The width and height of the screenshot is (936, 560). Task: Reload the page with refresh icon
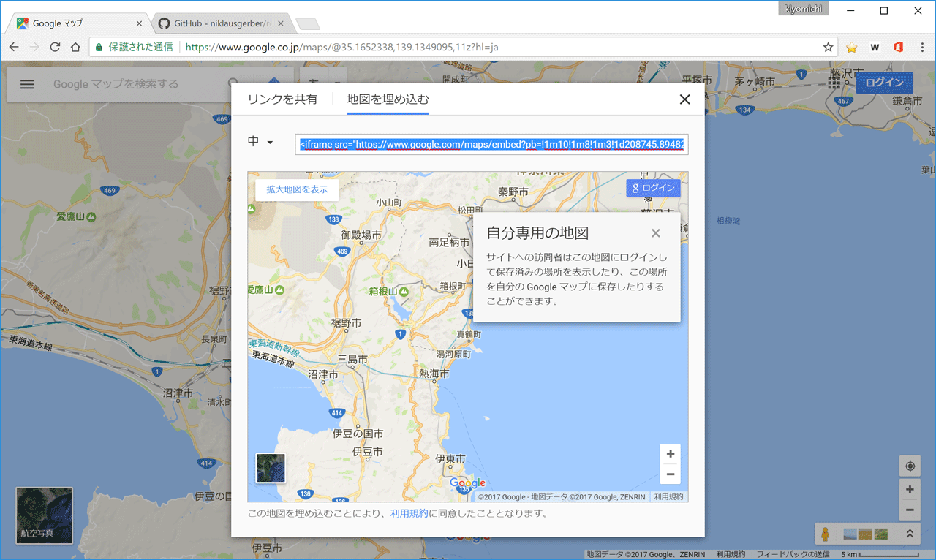pyautogui.click(x=55, y=47)
